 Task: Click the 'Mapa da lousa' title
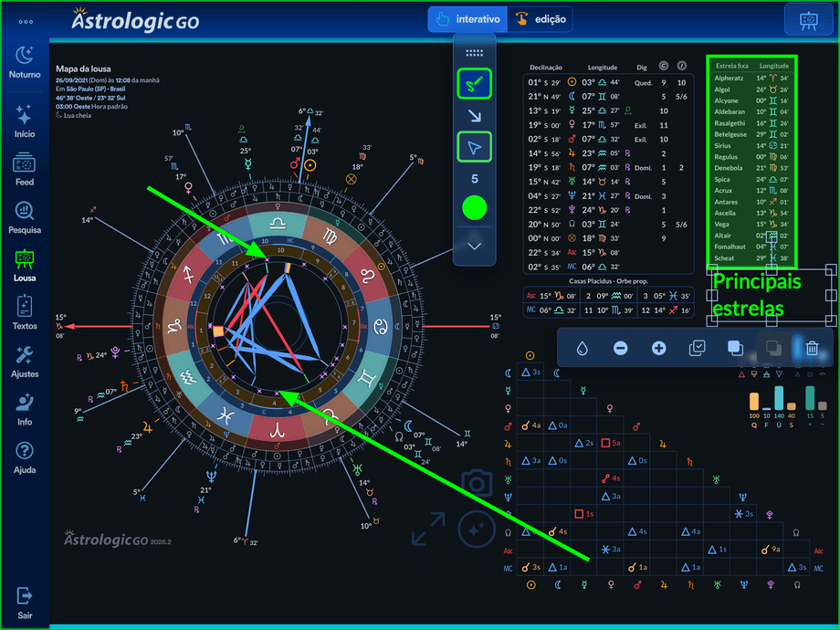point(83,68)
